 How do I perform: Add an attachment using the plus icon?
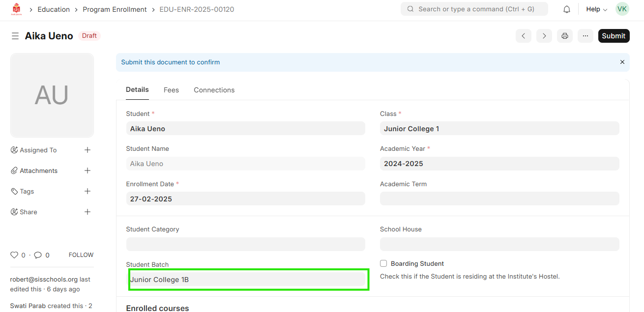click(x=88, y=170)
